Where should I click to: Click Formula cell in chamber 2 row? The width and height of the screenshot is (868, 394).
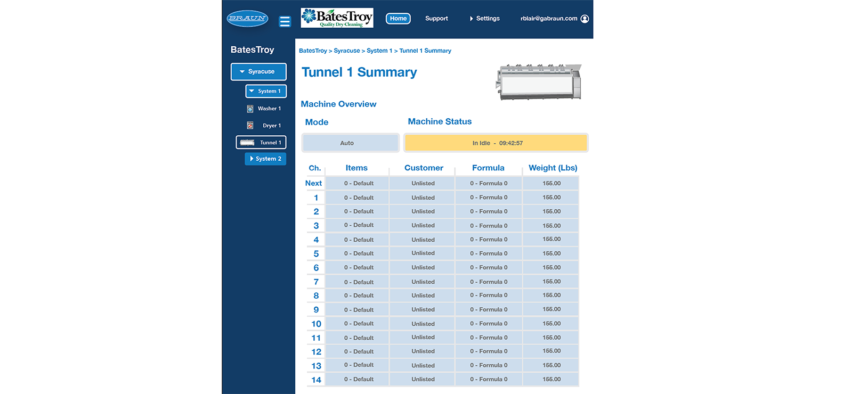pos(489,211)
